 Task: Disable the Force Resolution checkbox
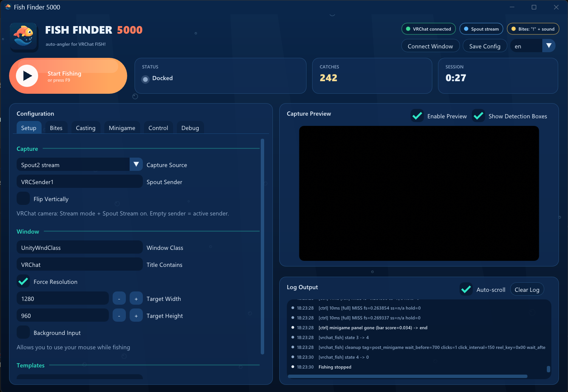[23, 281]
